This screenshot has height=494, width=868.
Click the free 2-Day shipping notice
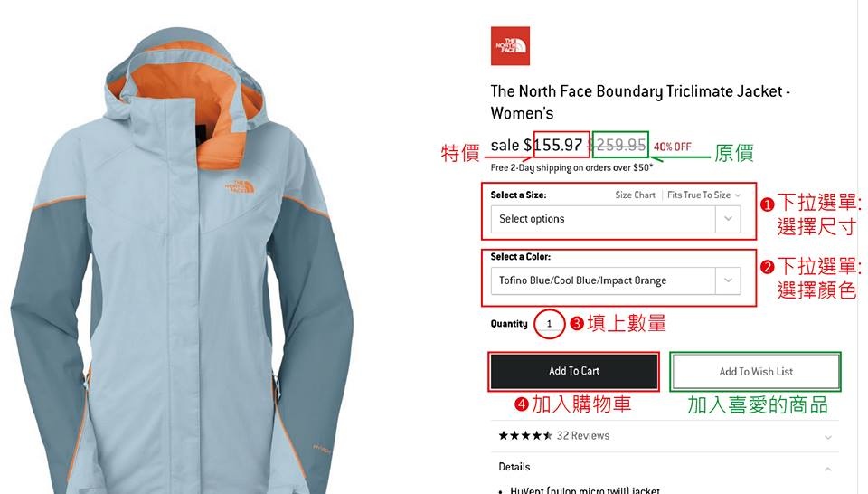tap(571, 167)
